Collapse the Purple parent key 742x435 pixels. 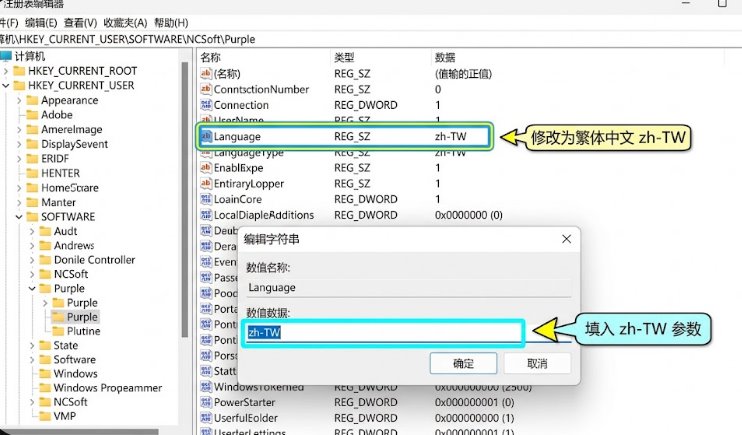[32, 288]
